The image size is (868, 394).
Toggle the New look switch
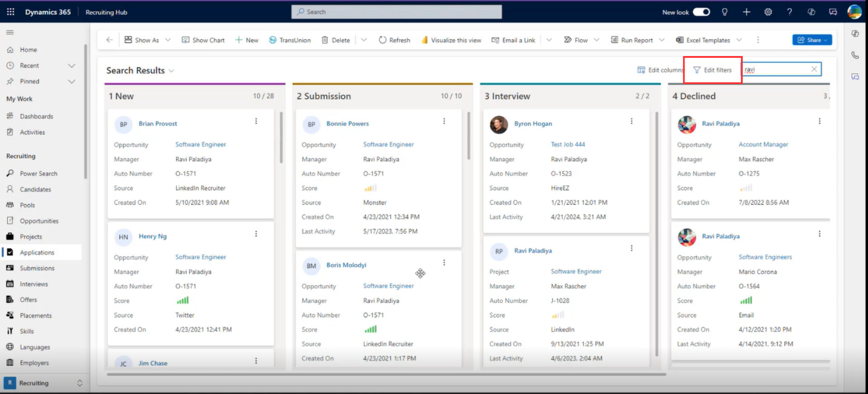[701, 12]
